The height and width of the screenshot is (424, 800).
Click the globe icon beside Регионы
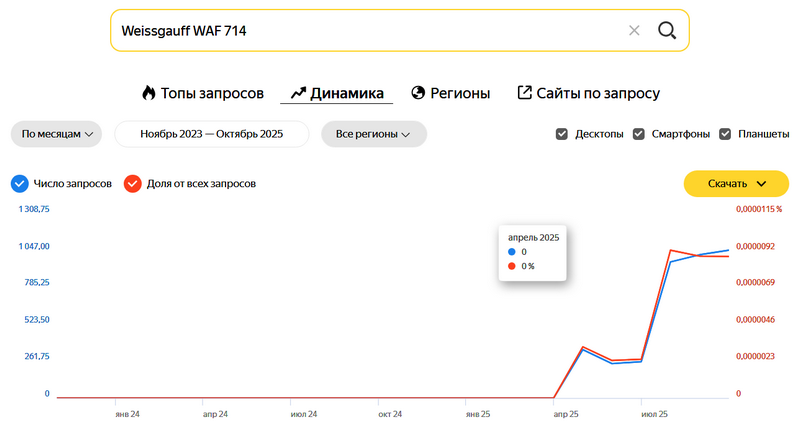pyautogui.click(x=418, y=93)
